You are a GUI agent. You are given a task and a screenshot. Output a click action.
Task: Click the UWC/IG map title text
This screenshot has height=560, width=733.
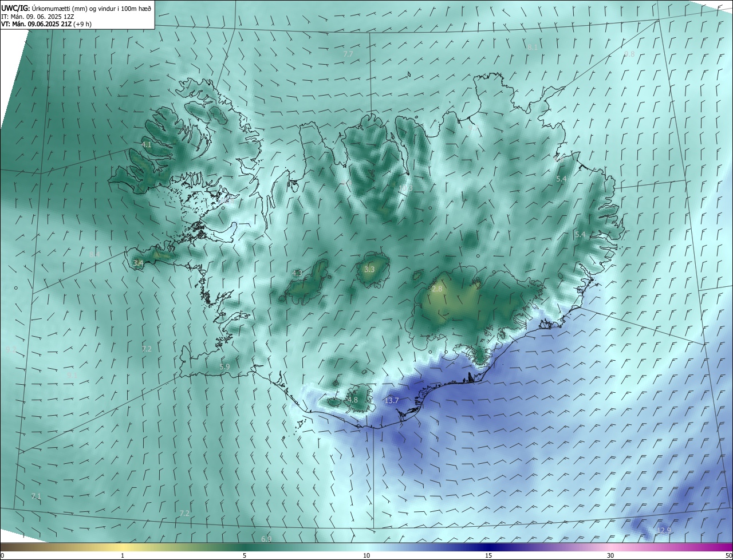click(x=76, y=8)
